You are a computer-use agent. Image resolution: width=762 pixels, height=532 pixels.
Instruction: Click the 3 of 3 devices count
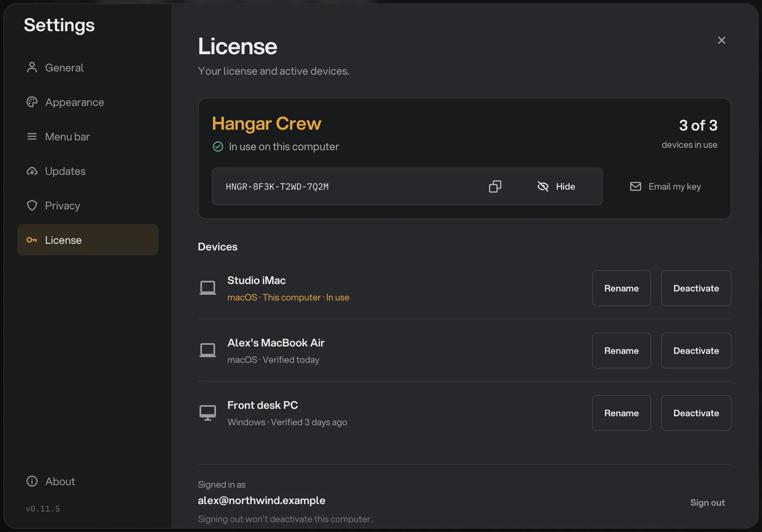point(698,125)
